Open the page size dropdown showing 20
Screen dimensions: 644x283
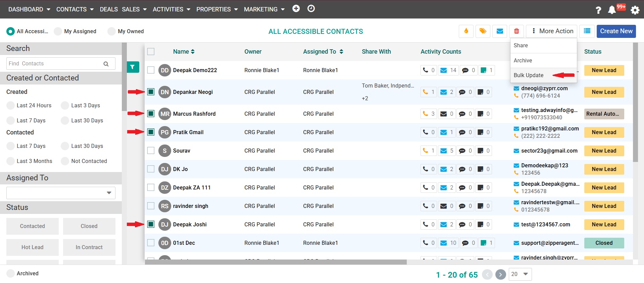pos(520,274)
